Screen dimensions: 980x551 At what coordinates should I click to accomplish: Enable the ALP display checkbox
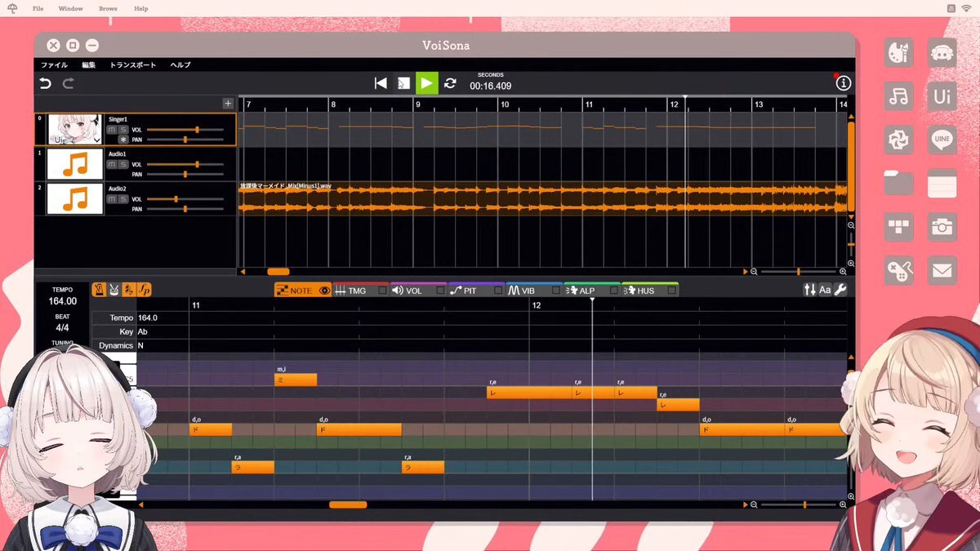coord(614,291)
